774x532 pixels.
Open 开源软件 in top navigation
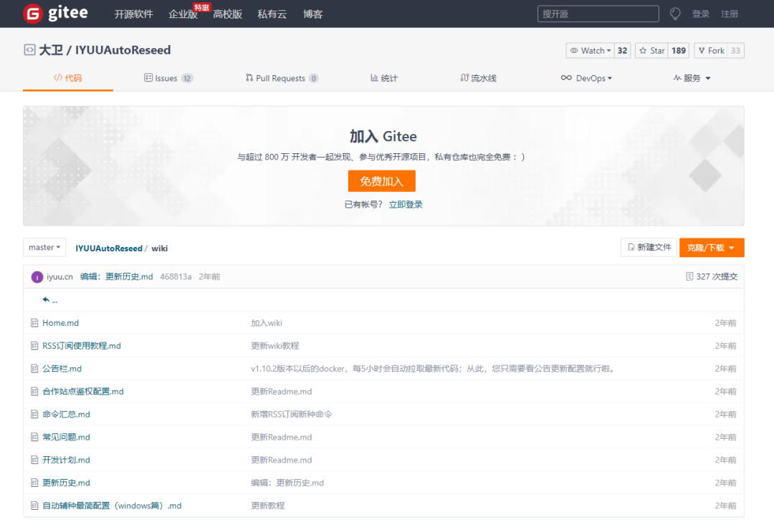134,14
